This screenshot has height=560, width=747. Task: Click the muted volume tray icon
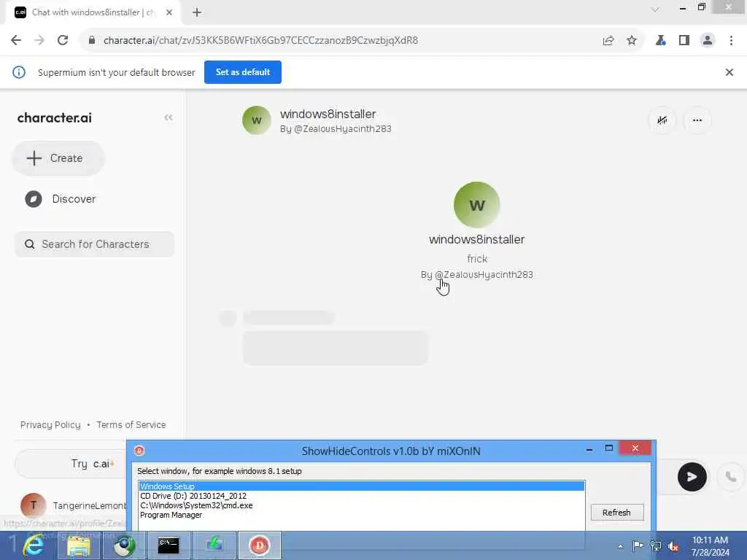(x=673, y=546)
